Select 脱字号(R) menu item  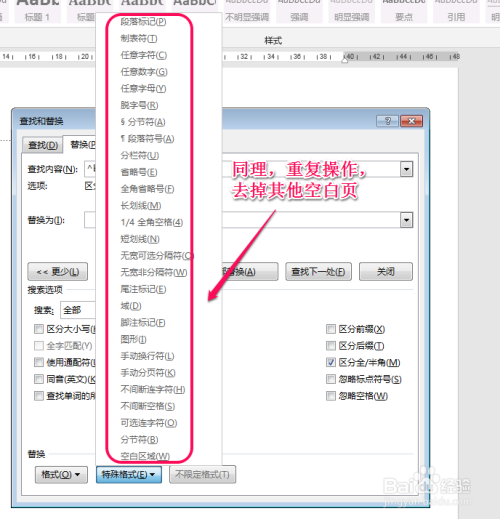pos(139,105)
